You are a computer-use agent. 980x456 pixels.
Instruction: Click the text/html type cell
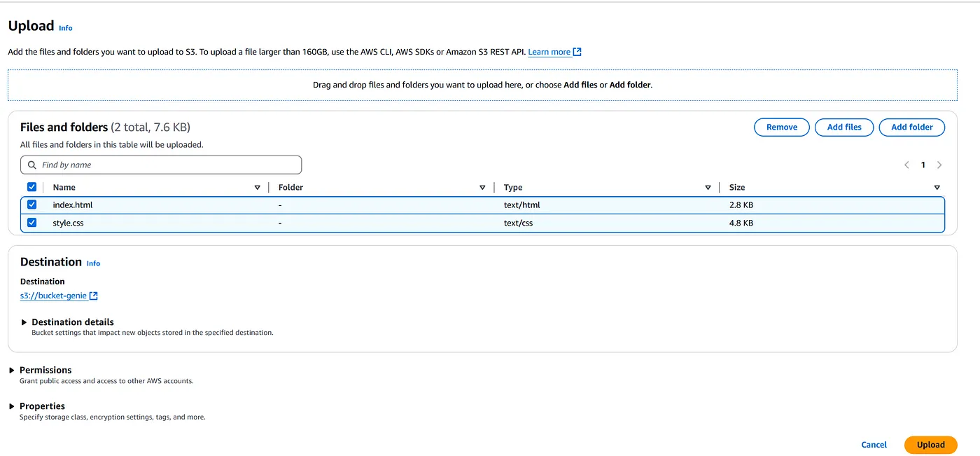pyautogui.click(x=522, y=205)
